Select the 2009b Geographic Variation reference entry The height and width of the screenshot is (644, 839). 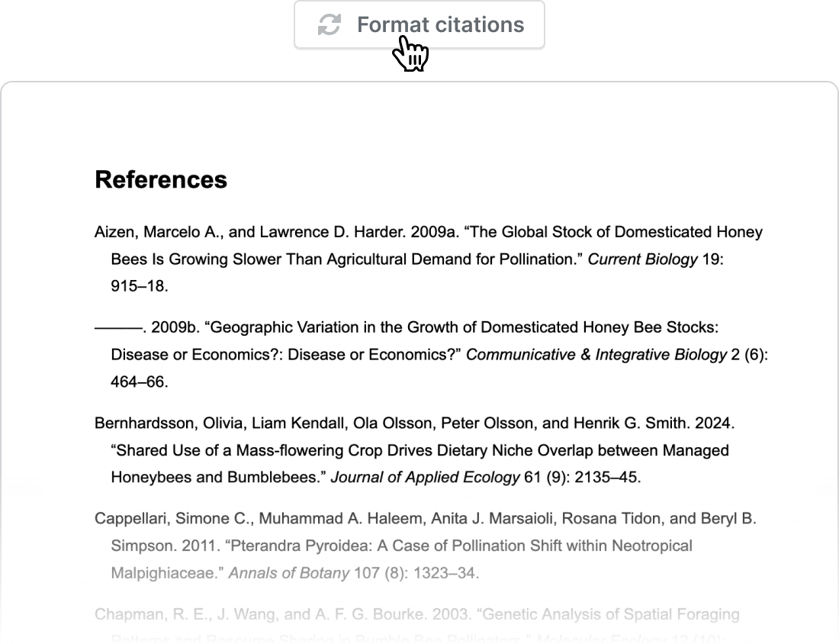pyautogui.click(x=431, y=354)
